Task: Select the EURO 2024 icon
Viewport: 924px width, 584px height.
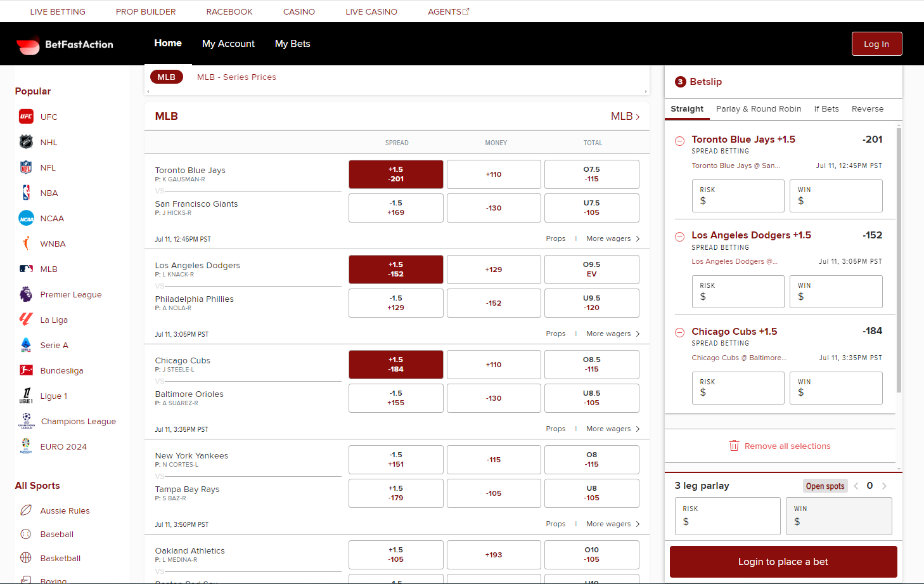Action: (x=26, y=446)
